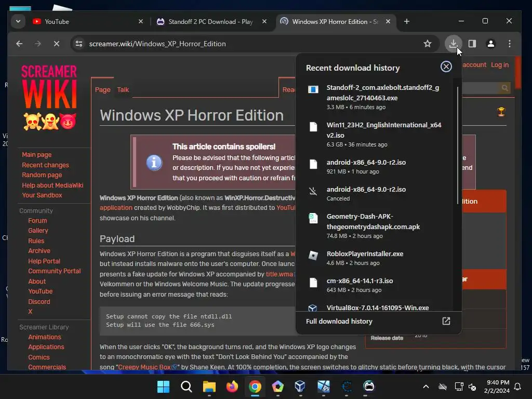Toggle the downloads toolbar button
532x399 pixels.
pyautogui.click(x=453, y=44)
